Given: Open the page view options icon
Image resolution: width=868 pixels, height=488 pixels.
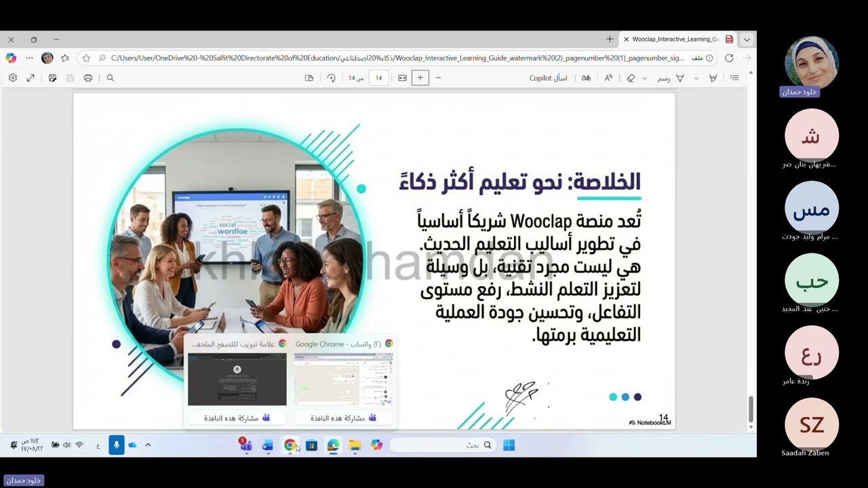Looking at the screenshot, I should pyautogui.click(x=309, y=78).
